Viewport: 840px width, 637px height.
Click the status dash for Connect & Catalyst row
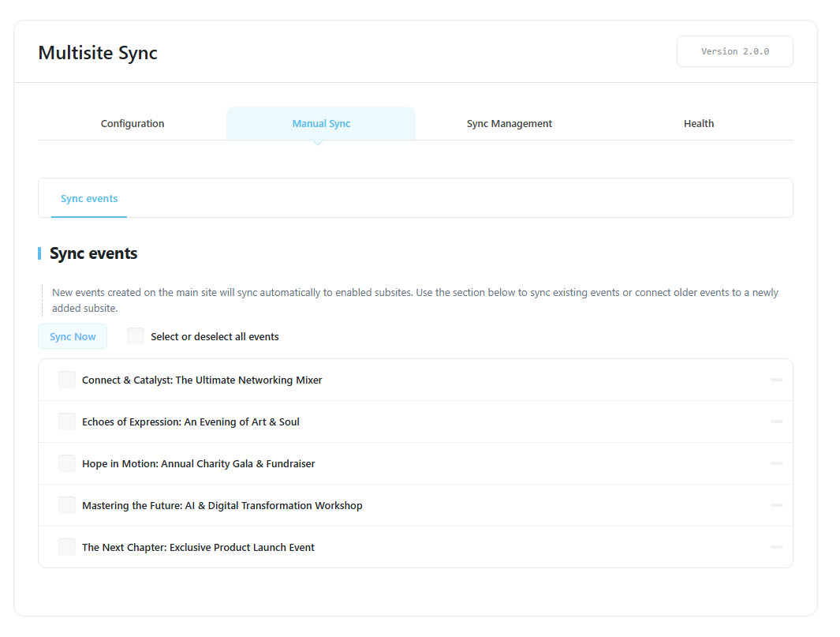tap(777, 380)
